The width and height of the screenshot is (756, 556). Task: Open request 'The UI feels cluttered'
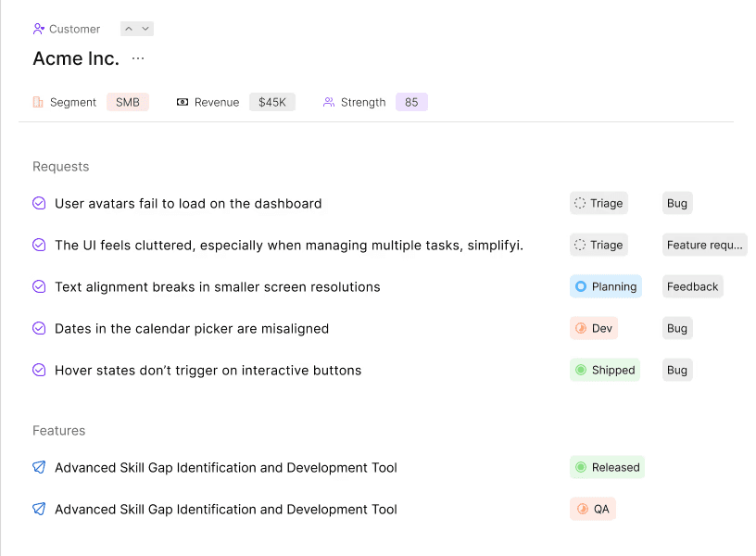point(289,245)
